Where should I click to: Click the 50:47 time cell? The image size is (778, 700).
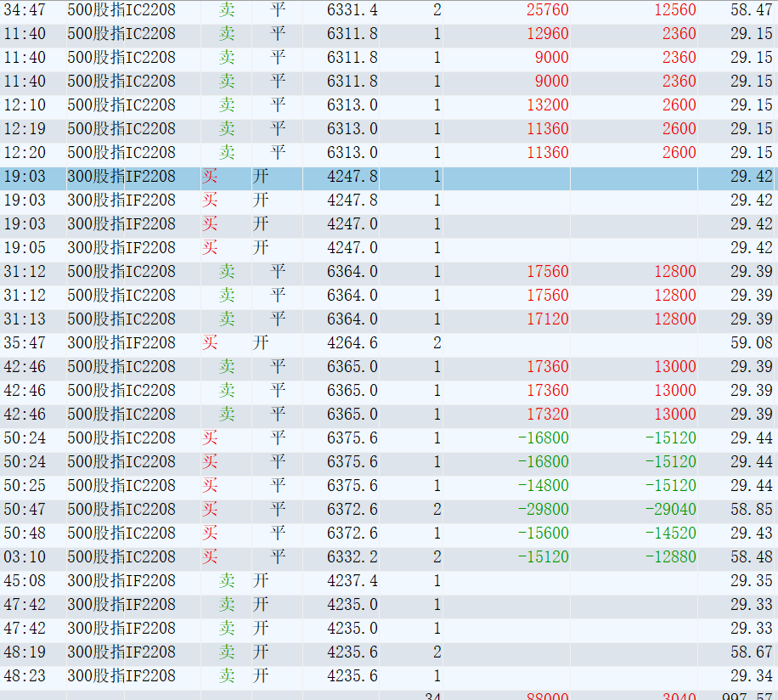pos(25,510)
